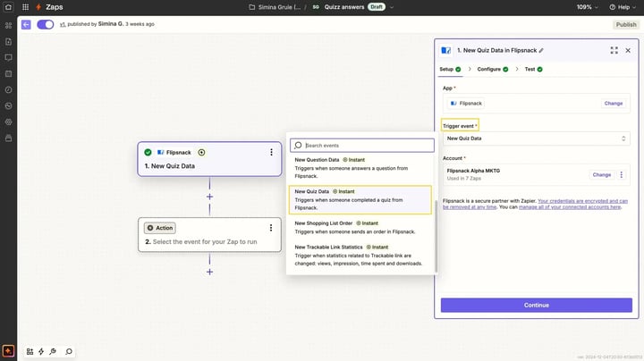
Task: Open the credentials are encrypted link
Action: point(535,204)
